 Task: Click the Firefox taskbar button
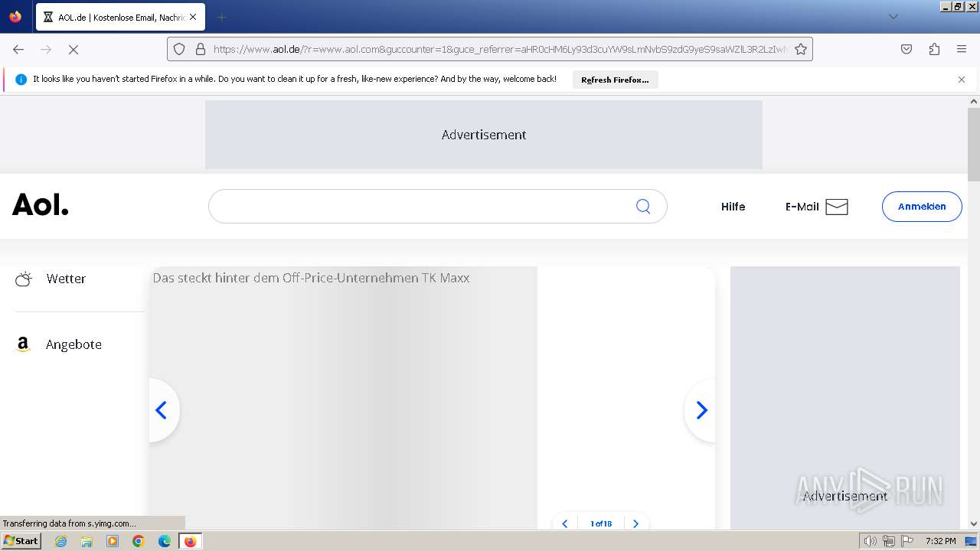click(190, 541)
